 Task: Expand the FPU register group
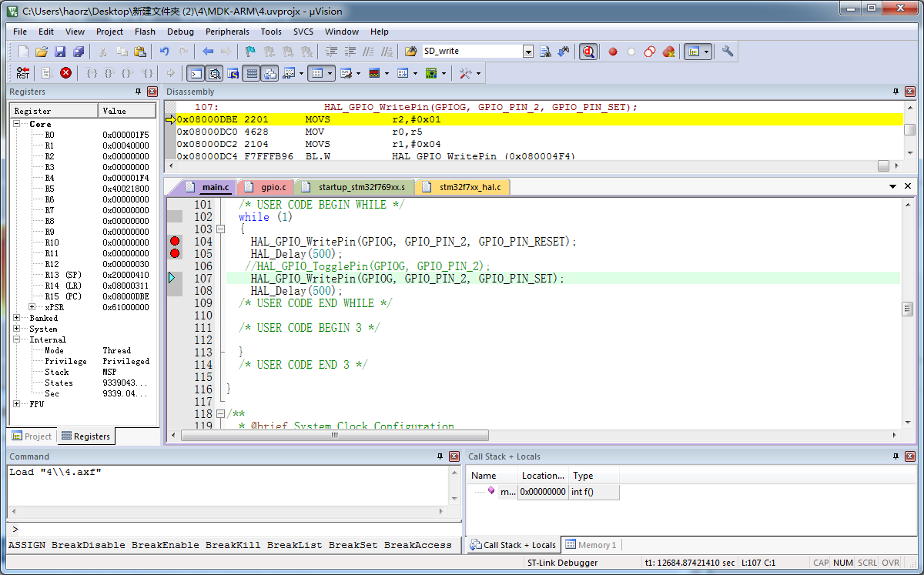(x=17, y=404)
